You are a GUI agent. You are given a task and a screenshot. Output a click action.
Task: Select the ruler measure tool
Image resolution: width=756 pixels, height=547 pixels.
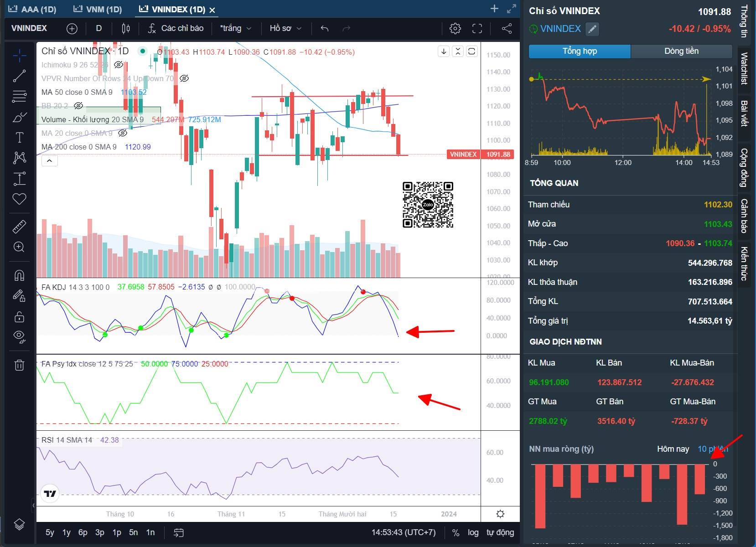click(19, 227)
